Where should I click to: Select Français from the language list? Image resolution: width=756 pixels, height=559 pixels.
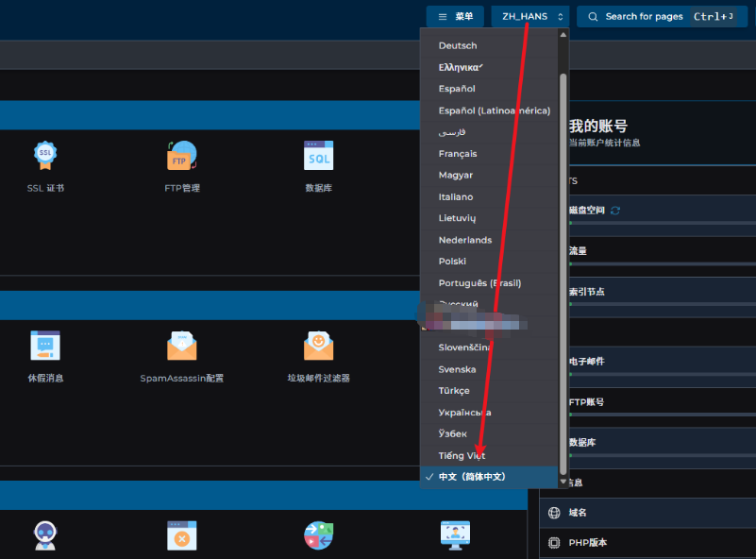(x=458, y=154)
